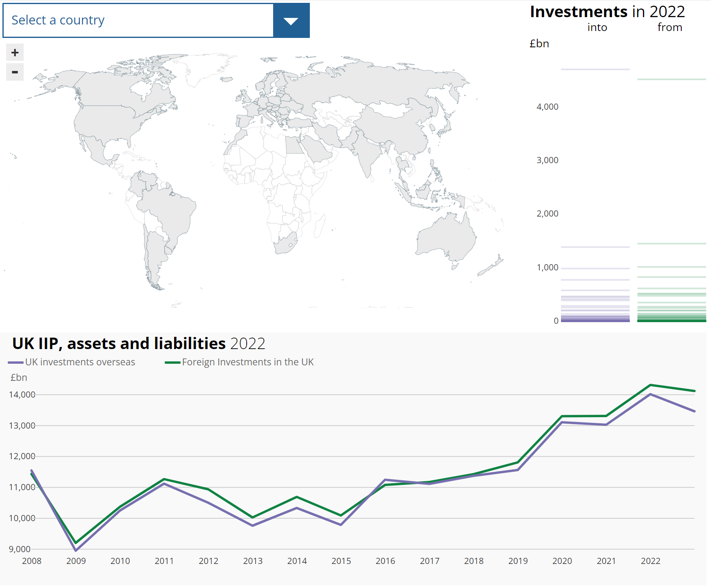The image size is (711, 588).
Task: Toggle UK investments overseas legend item
Action: 72,362
